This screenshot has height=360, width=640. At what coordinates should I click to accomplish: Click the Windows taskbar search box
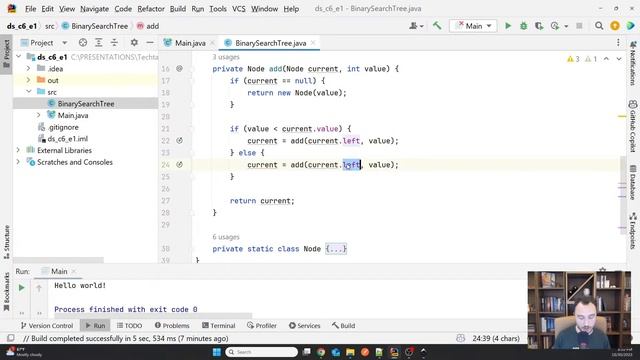pyautogui.click(x=261, y=352)
